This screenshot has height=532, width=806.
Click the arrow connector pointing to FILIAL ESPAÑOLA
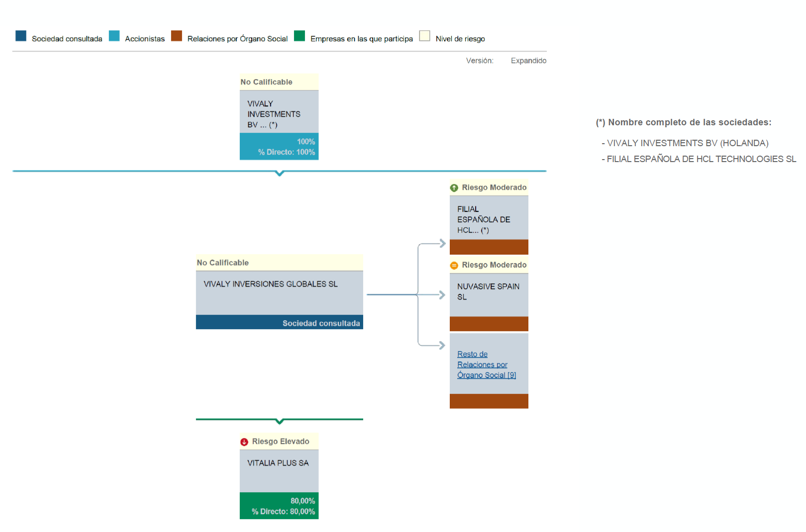441,243
